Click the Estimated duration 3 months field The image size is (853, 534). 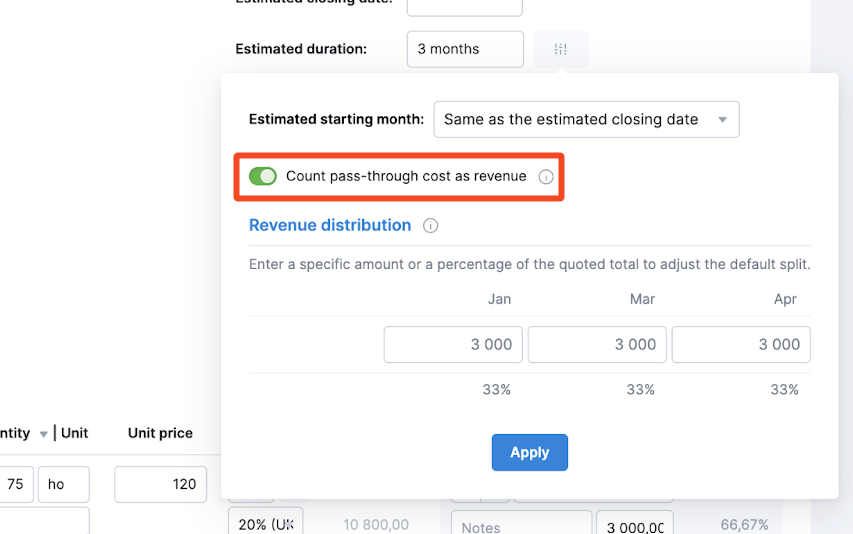465,49
